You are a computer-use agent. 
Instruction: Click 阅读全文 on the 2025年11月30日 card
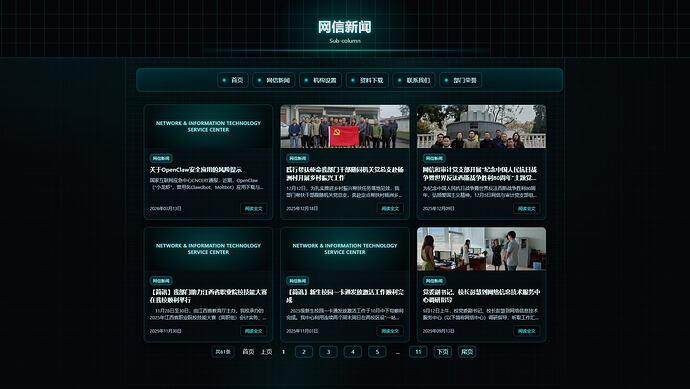(x=253, y=331)
